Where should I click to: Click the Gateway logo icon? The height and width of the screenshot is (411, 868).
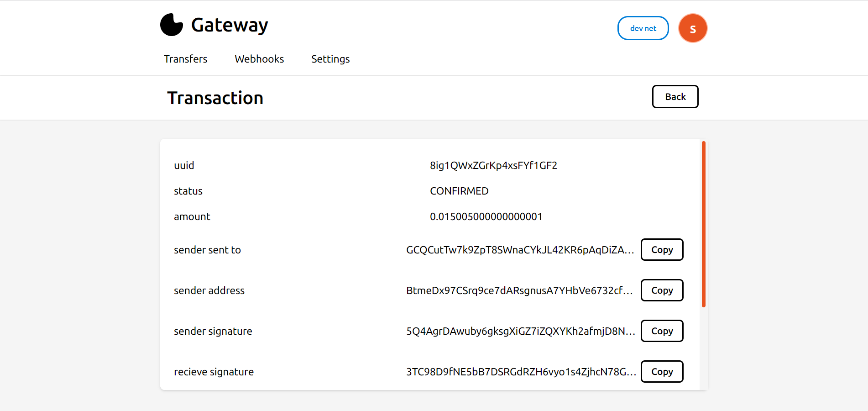coord(172,25)
